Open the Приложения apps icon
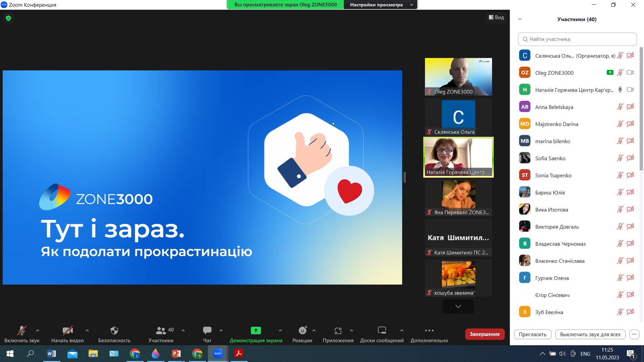Viewport: 644px width, 362px height. pyautogui.click(x=338, y=330)
